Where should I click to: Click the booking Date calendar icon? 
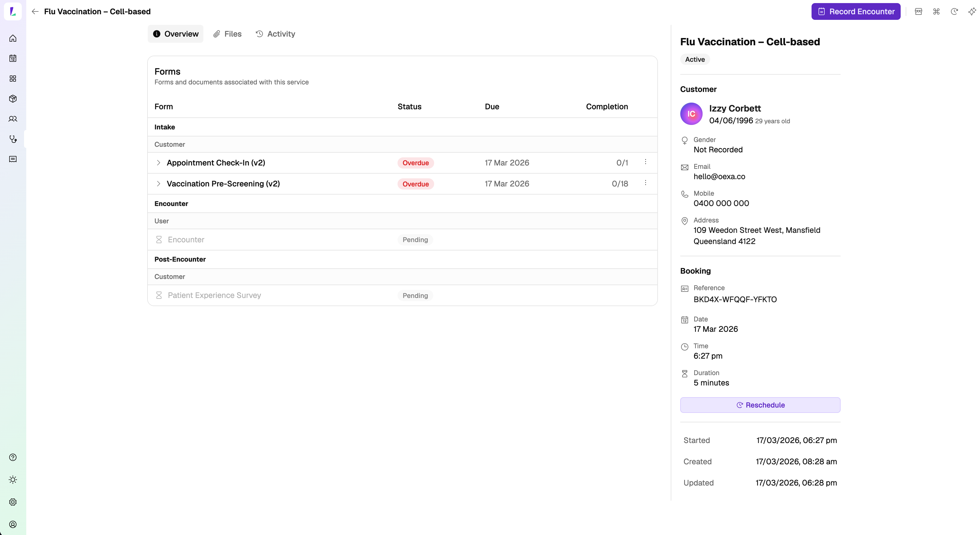coord(684,320)
